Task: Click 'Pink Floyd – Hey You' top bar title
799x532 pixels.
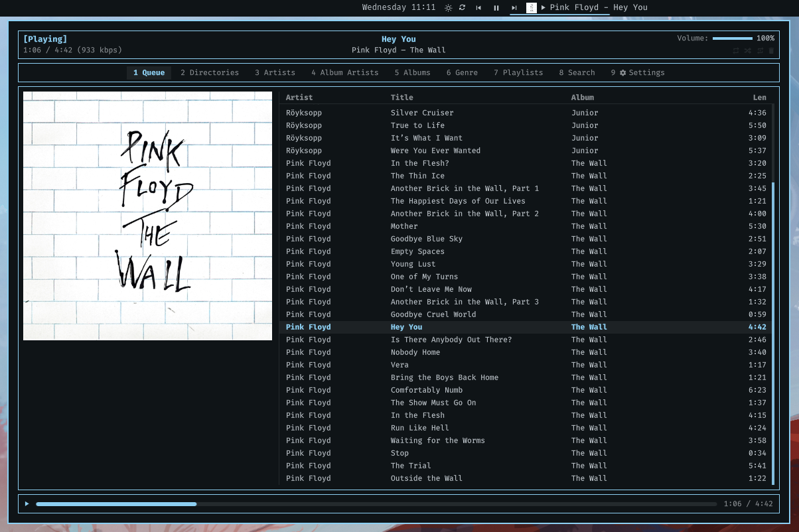Action: click(x=599, y=7)
